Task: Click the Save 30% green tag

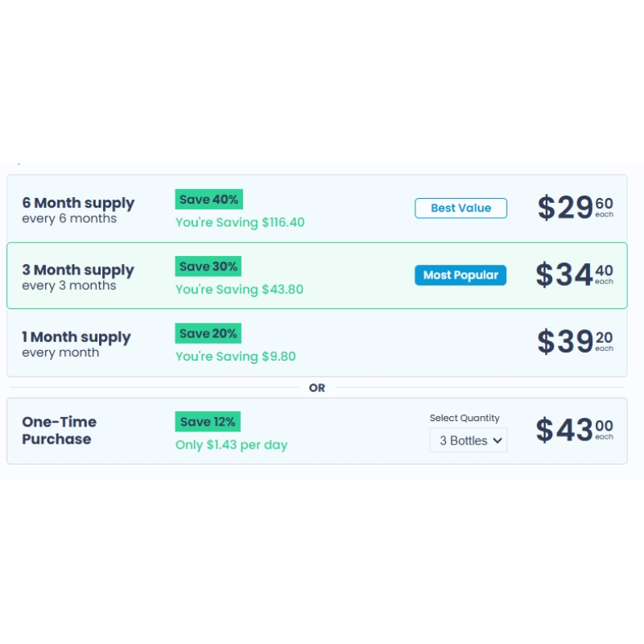Action: pos(208,266)
